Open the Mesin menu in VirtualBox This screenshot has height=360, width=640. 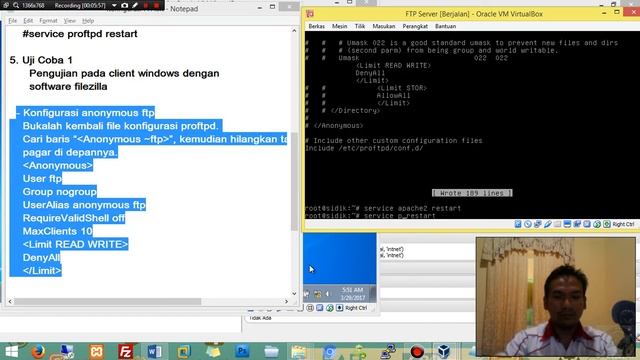pos(339,26)
